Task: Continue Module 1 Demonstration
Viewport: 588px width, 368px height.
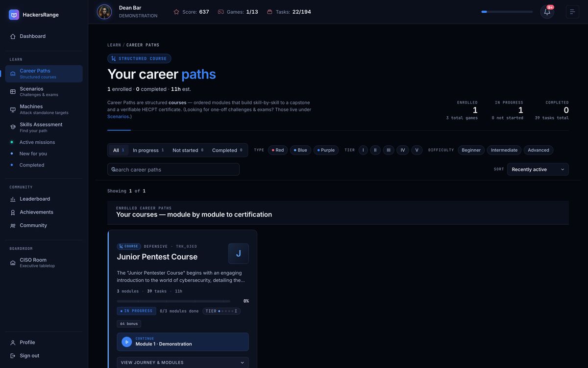Action: pos(183,342)
